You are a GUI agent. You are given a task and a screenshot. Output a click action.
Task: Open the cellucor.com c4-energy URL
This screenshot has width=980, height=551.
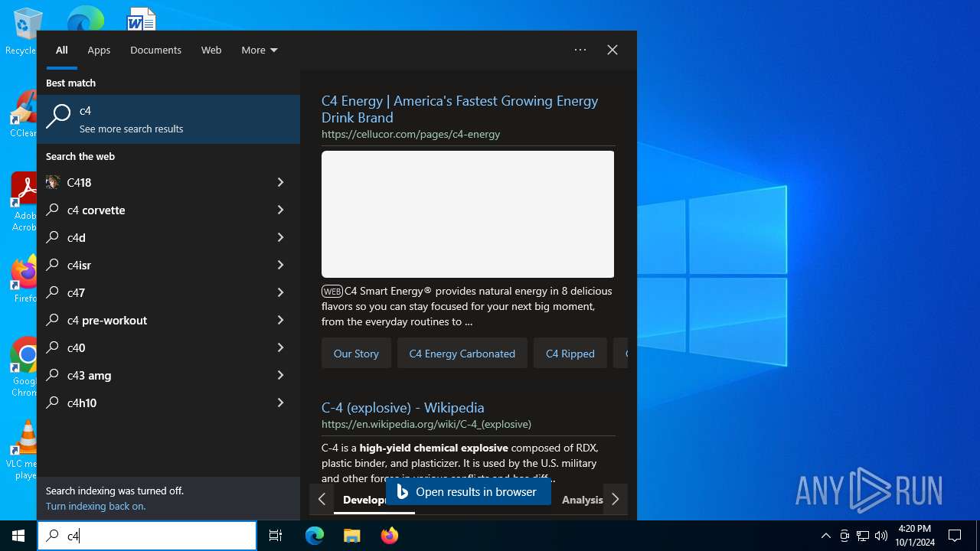[x=410, y=134]
